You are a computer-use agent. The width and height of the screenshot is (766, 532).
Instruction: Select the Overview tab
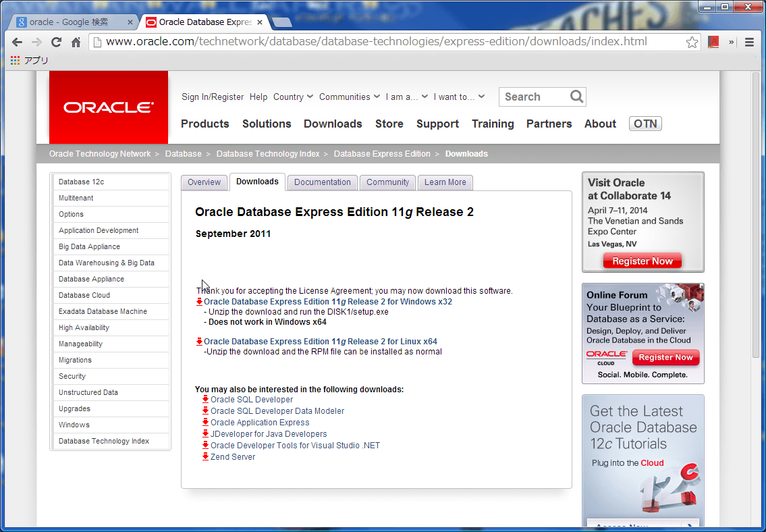pos(204,182)
